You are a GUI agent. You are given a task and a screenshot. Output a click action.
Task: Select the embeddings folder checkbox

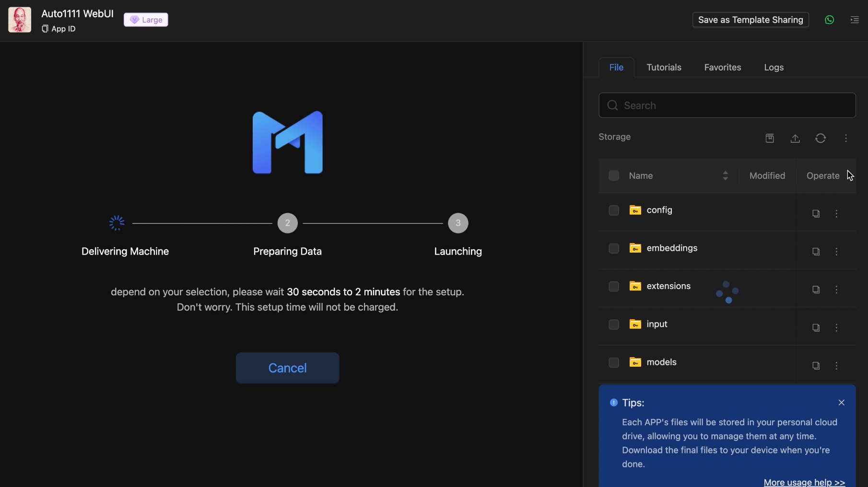coord(614,248)
